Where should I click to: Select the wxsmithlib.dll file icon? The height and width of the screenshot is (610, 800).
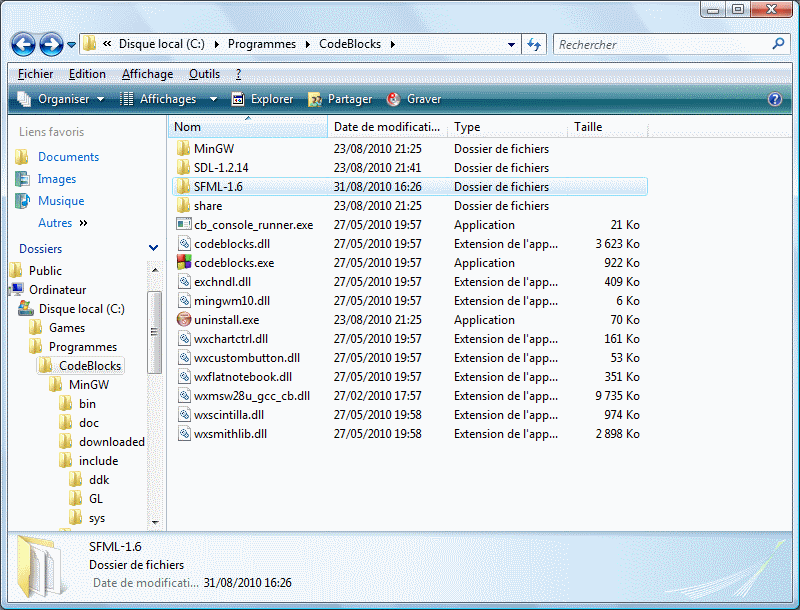pos(184,434)
